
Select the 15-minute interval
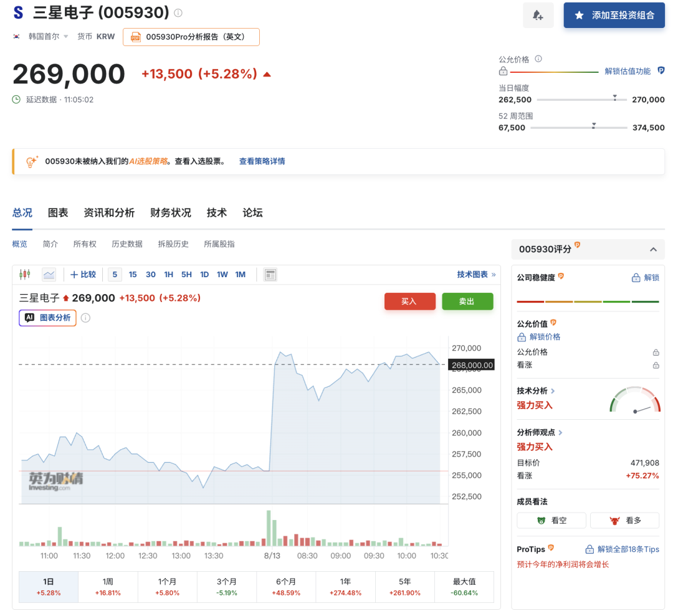(x=133, y=275)
